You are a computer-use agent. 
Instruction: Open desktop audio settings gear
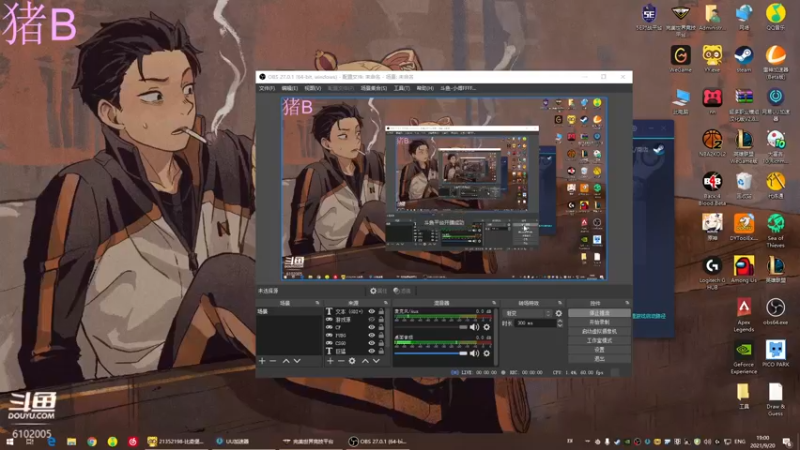tap(487, 353)
